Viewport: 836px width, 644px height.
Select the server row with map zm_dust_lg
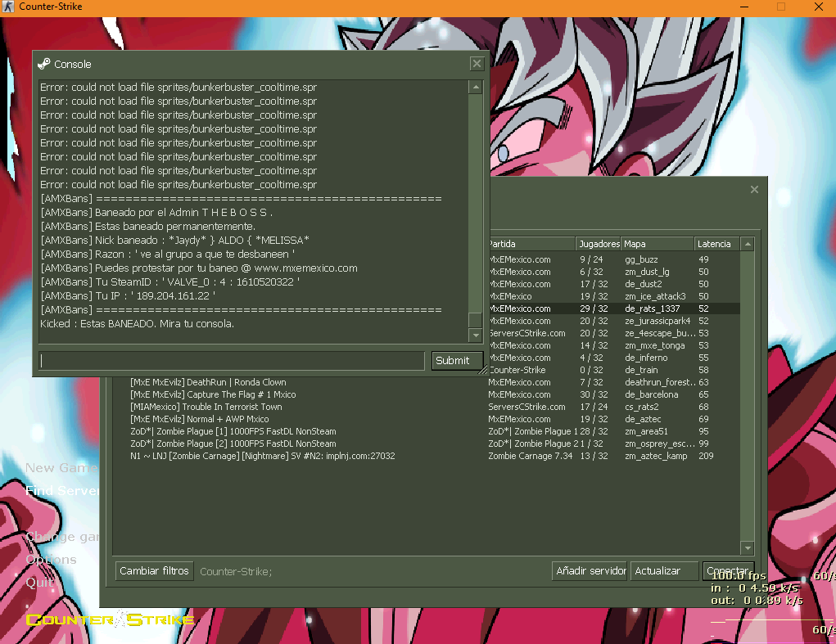(x=614, y=272)
